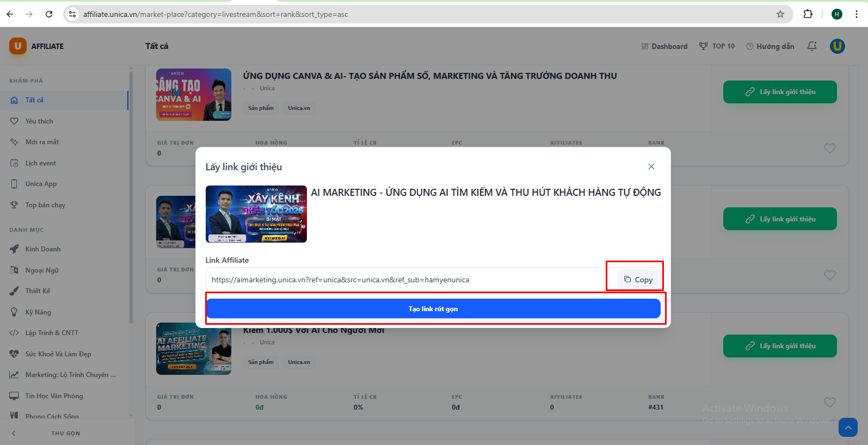Select Yêu thích in the sidebar
The width and height of the screenshot is (868, 445).
(39, 121)
